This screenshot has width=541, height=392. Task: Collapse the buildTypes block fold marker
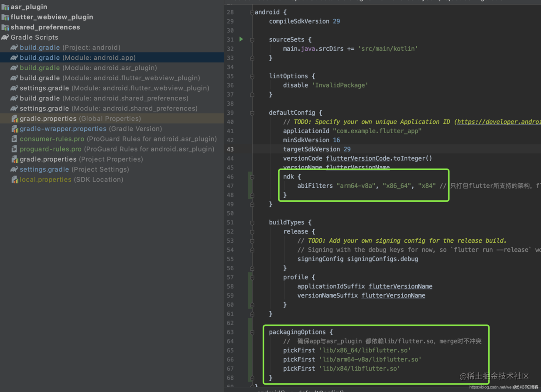[x=252, y=222]
